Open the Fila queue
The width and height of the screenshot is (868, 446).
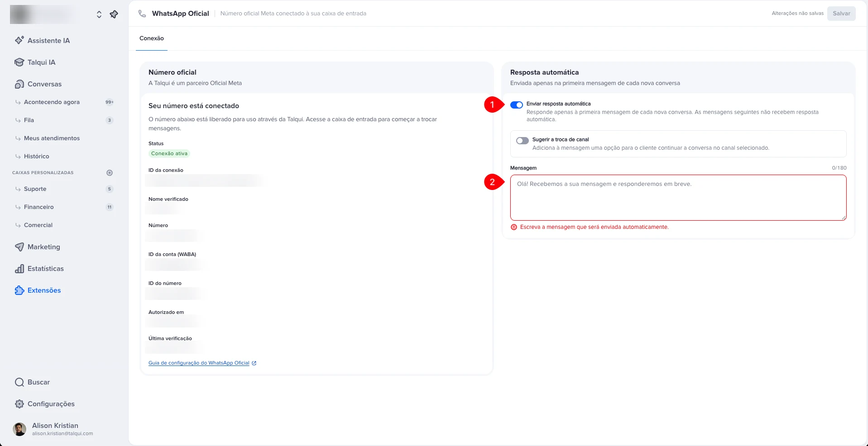pos(29,120)
